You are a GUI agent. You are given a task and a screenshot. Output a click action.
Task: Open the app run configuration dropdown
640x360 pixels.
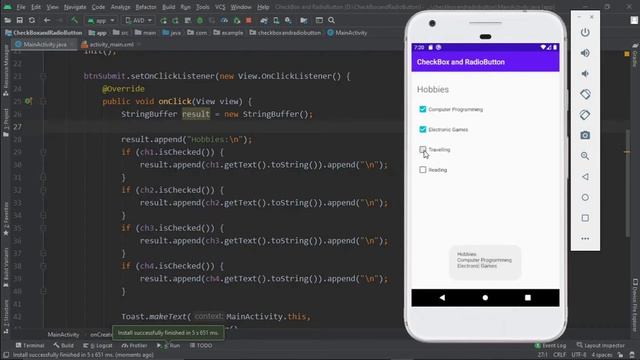tap(101, 20)
